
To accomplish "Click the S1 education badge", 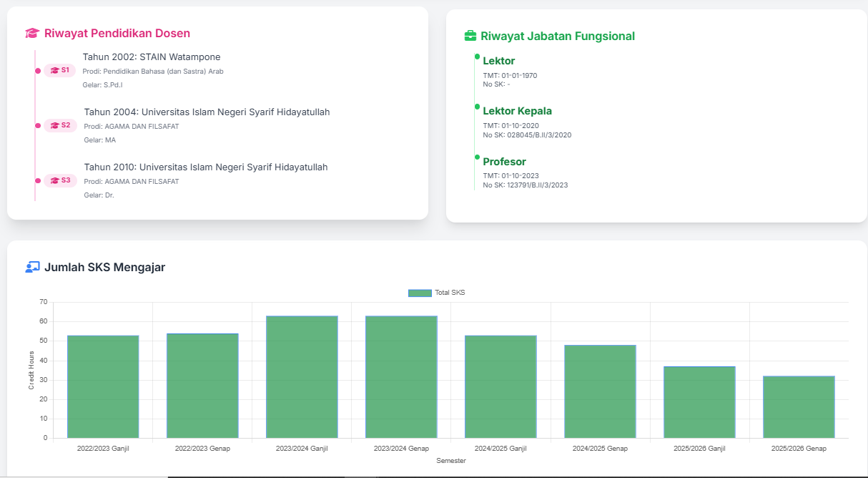I will tap(59, 70).
